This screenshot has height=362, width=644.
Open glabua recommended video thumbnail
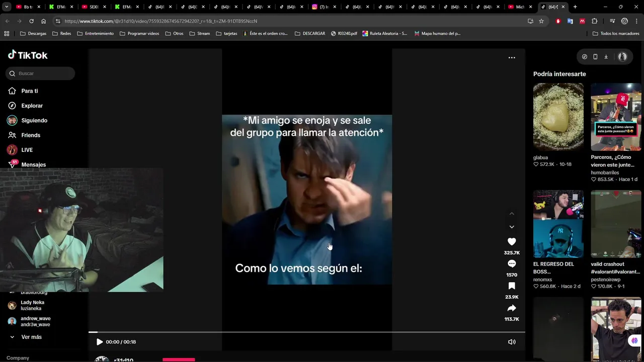coord(558,117)
